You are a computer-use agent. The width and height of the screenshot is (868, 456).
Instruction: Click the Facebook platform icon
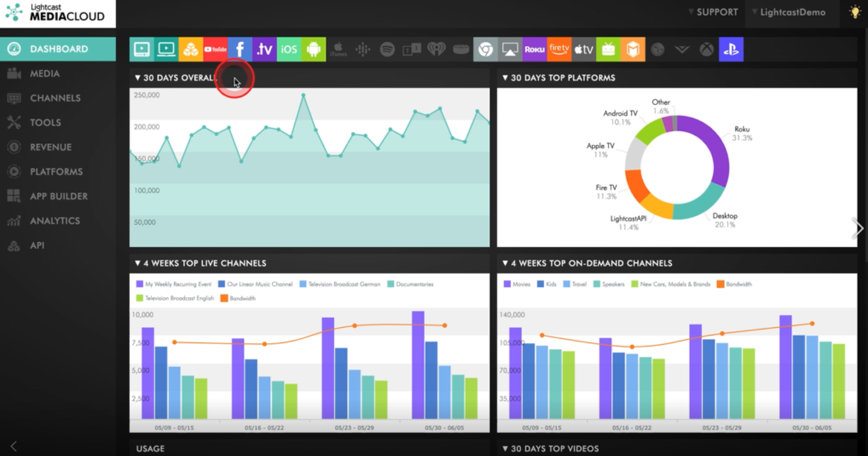tap(240, 49)
